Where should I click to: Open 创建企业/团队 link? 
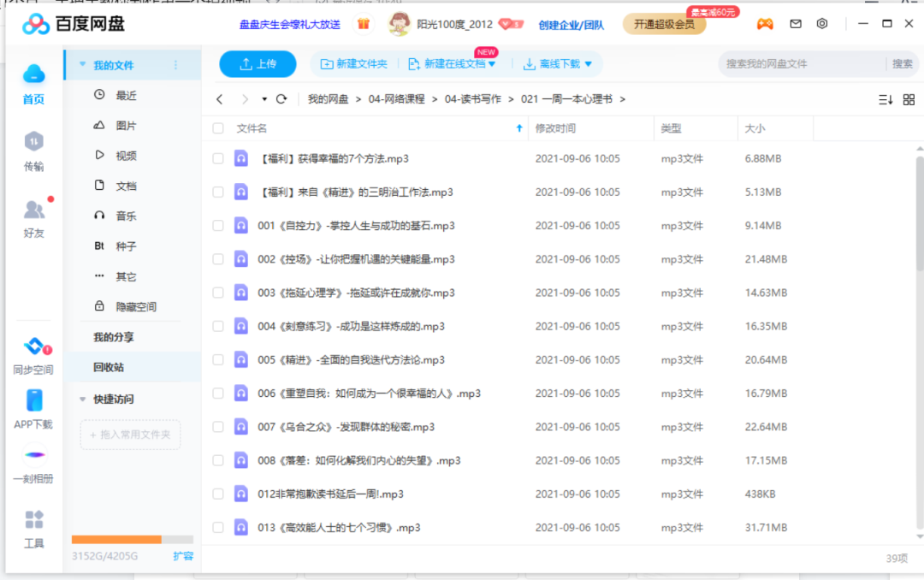click(x=571, y=25)
